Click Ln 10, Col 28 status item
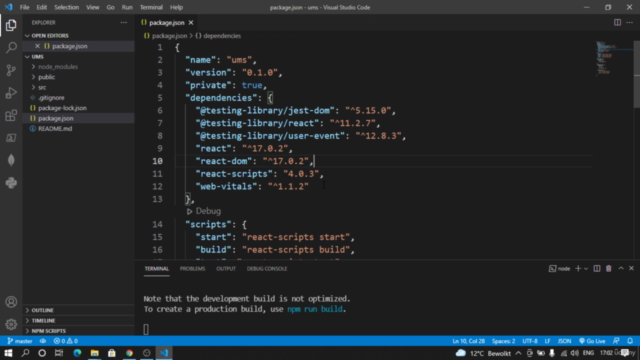 click(468, 341)
